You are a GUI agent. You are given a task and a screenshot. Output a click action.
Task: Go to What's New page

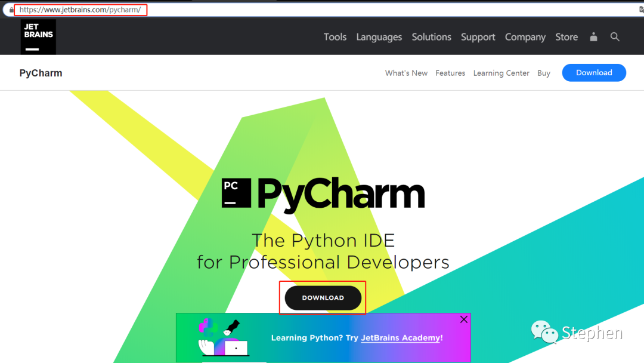pos(406,73)
